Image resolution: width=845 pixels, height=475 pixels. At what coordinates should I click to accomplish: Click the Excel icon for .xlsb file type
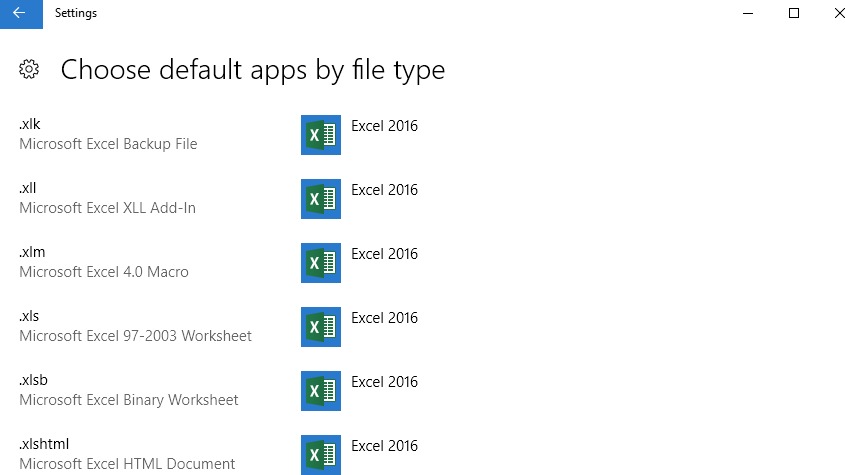tap(320, 391)
